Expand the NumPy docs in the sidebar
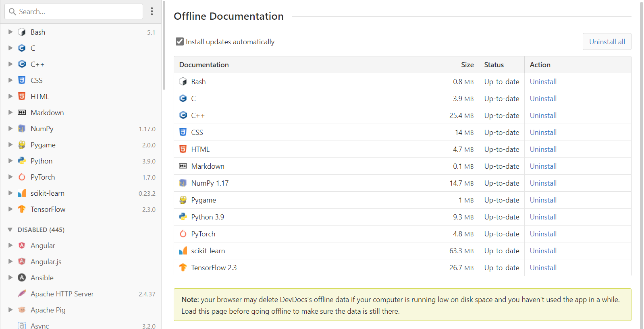Image resolution: width=644 pixels, height=329 pixels. point(10,128)
